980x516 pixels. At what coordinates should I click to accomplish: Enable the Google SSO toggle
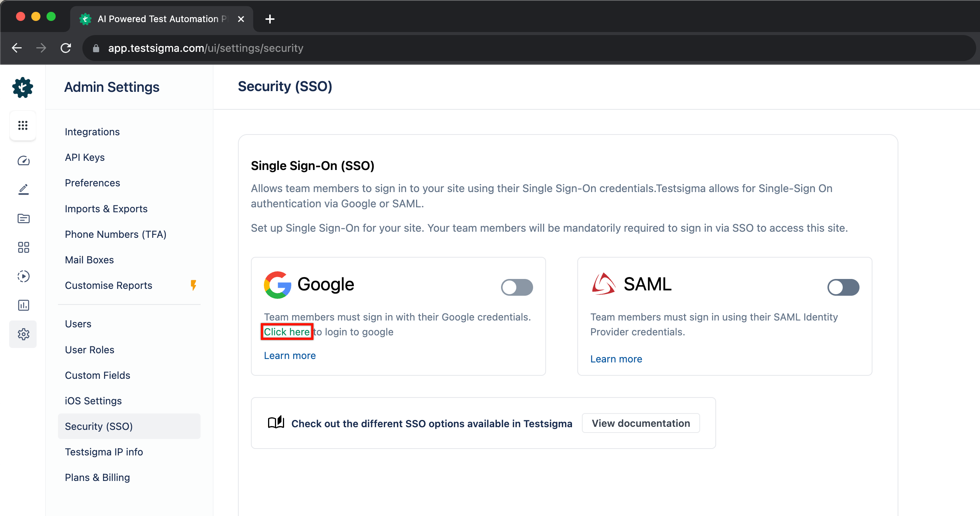click(x=517, y=287)
